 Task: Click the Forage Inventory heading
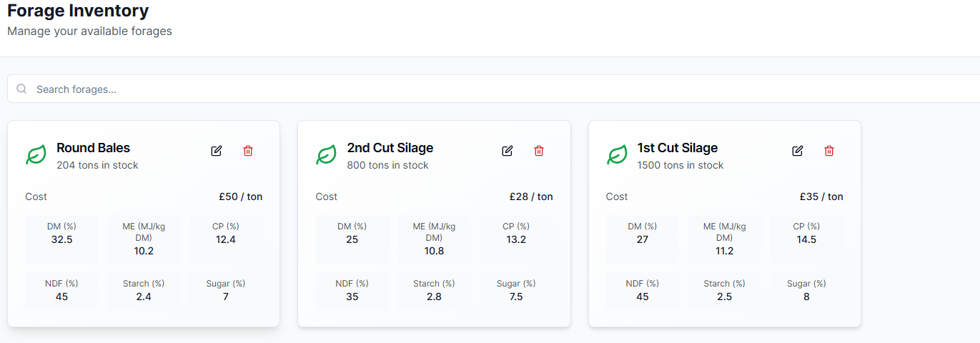point(78,11)
